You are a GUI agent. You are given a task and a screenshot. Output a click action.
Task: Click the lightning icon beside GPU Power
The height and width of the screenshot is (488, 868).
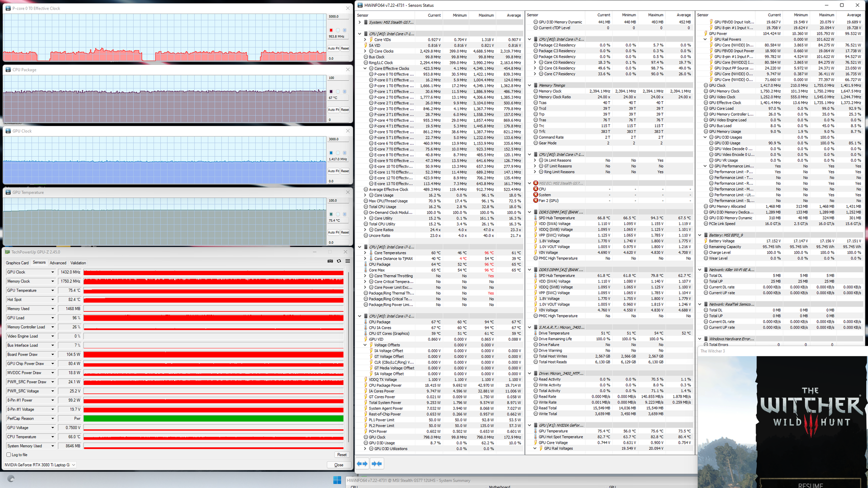click(x=706, y=33)
